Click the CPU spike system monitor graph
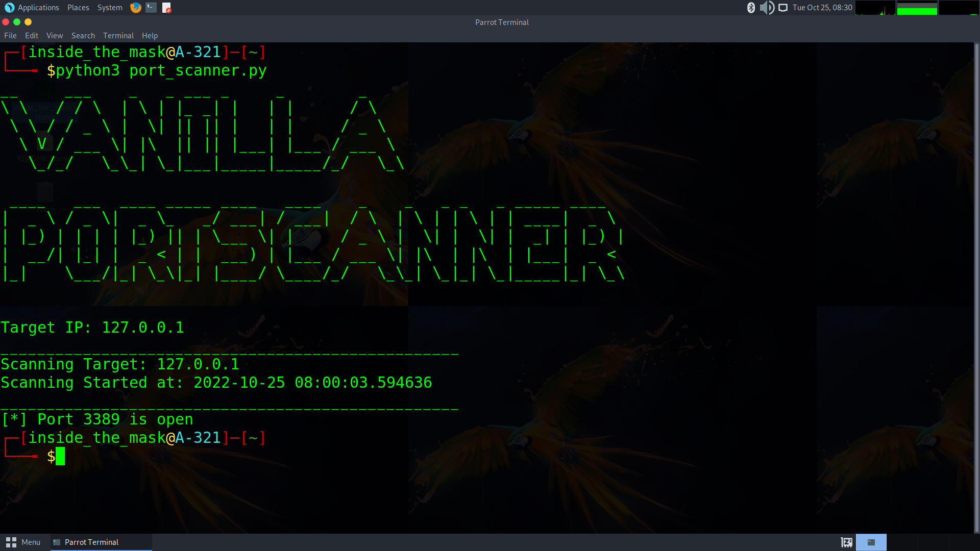Image resolution: width=980 pixels, height=551 pixels. point(875,8)
